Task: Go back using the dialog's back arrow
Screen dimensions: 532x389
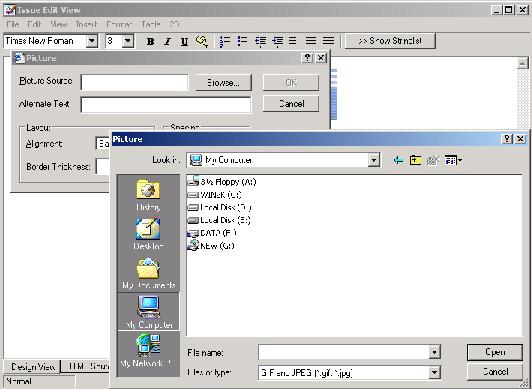Action: (x=398, y=160)
